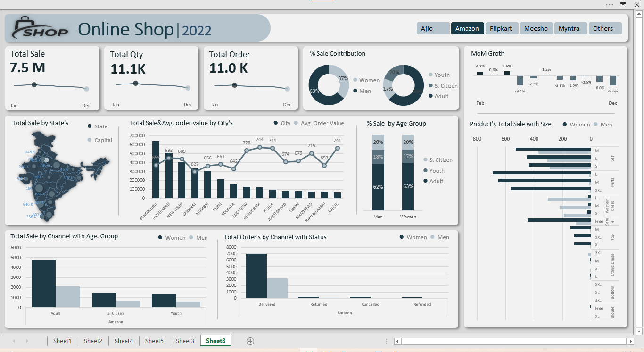The image size is (644, 352).
Task: Toggle the Meesho channel slicer
Action: (x=536, y=28)
